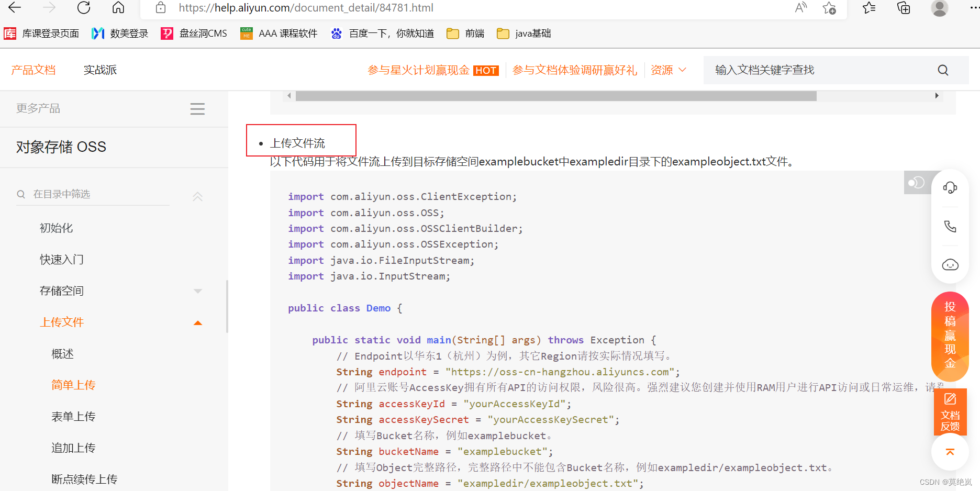Viewport: 980px width, 491px height.
Task: View site security lock info
Action: (161, 7)
